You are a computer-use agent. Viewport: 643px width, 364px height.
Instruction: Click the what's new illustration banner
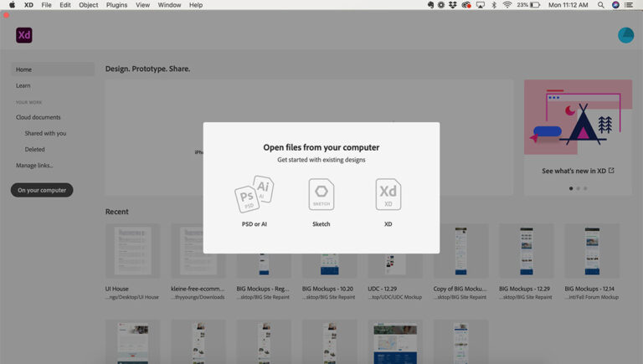tap(578, 117)
